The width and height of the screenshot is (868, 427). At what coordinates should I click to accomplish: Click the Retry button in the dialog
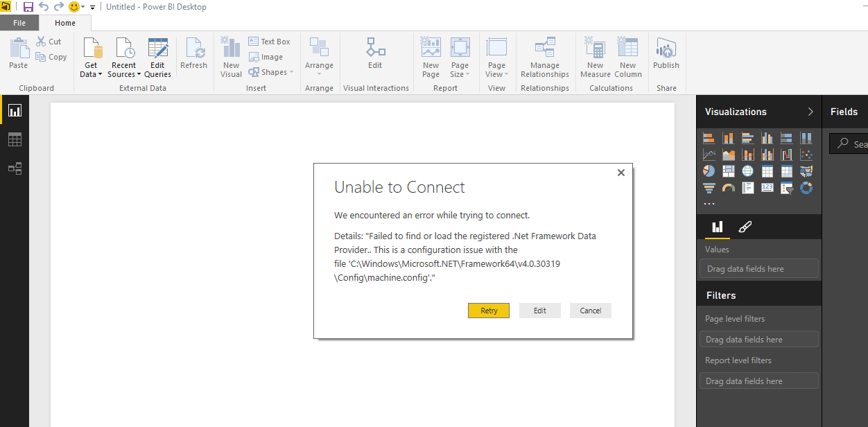point(489,311)
